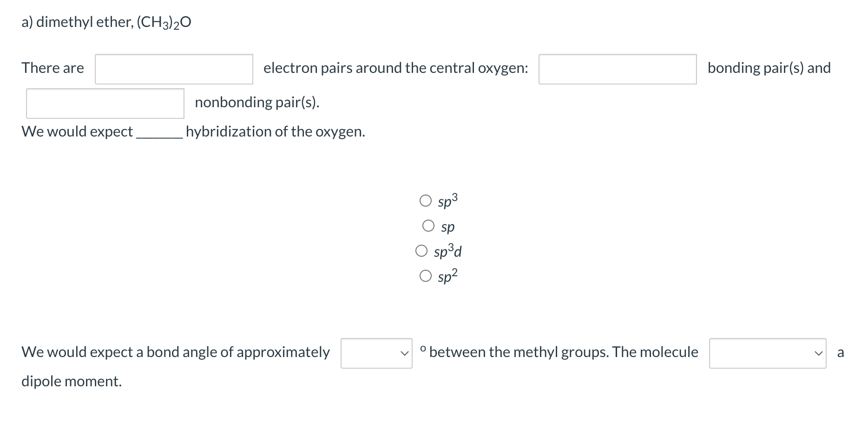Click the 'nonbonding pair(s)' label
Image resolution: width=868 pixels, height=429 pixels.
(x=257, y=102)
